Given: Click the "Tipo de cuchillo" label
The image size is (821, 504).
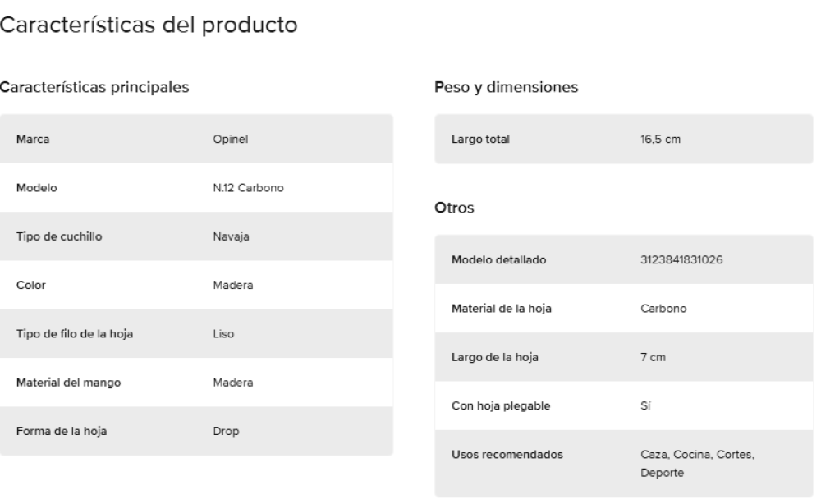Looking at the screenshot, I should [59, 236].
